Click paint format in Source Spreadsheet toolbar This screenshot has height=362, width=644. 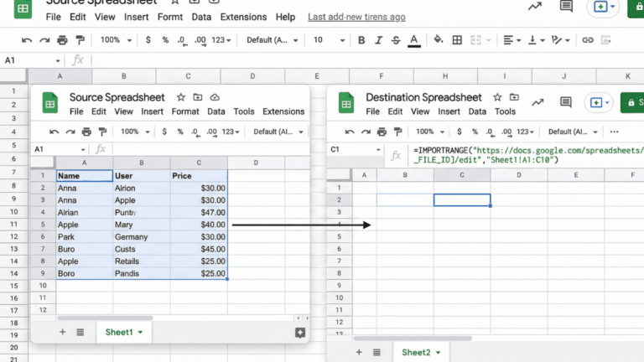[102, 132]
